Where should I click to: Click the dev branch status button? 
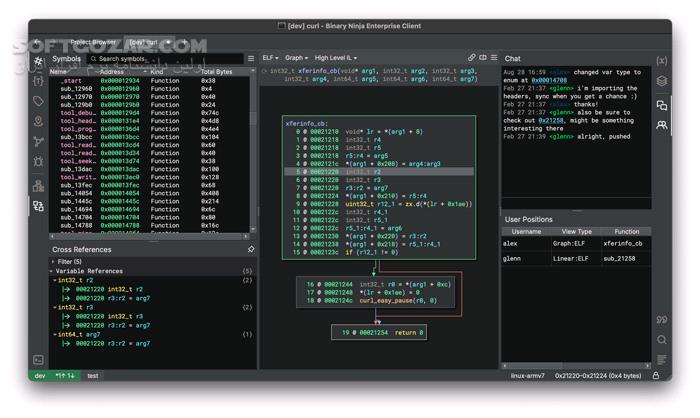click(x=40, y=376)
